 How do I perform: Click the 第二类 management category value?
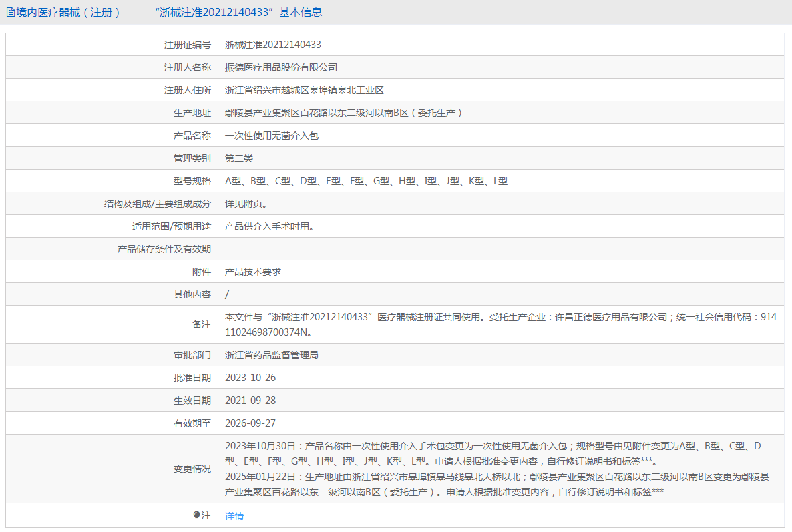coord(239,158)
